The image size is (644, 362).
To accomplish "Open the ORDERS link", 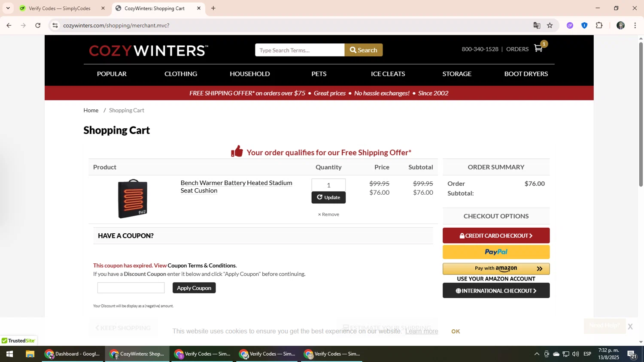I will (517, 49).
